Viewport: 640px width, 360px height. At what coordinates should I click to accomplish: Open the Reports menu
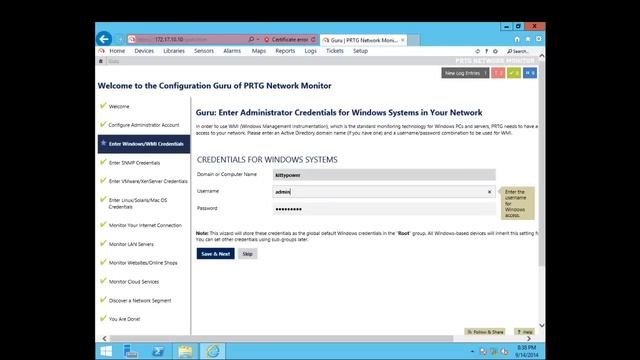(285, 51)
